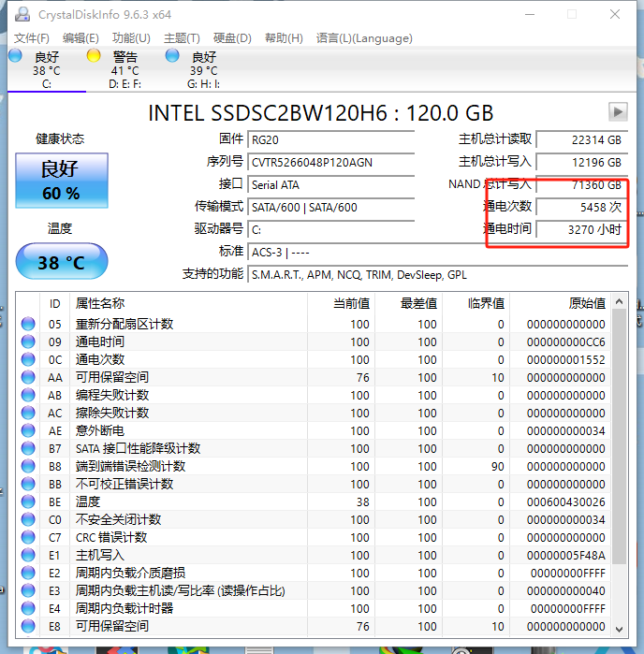Click the status orb of row BB 不可校正错误计数
This screenshot has width=644, height=654.
pos(28,484)
